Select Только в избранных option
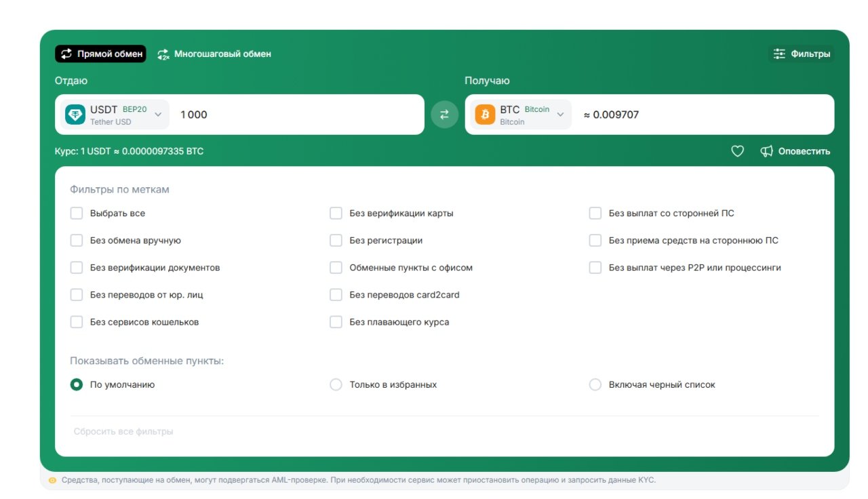868x499 pixels. [336, 384]
